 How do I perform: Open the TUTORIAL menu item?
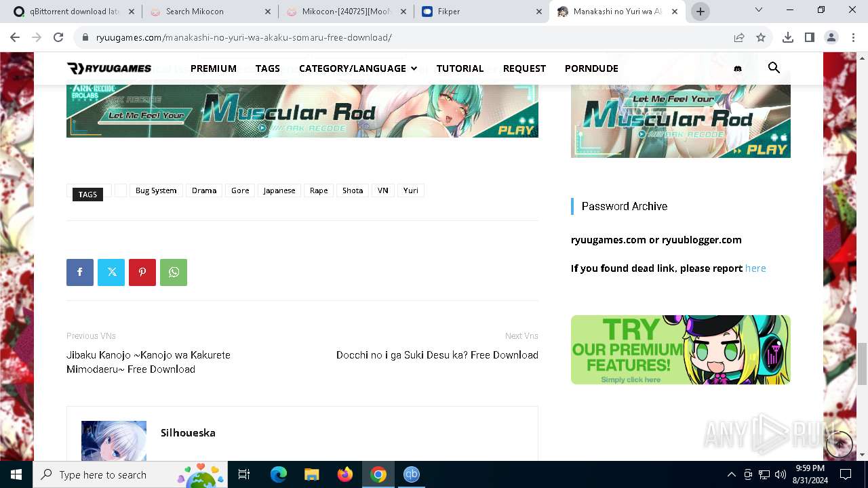pyautogui.click(x=460, y=68)
